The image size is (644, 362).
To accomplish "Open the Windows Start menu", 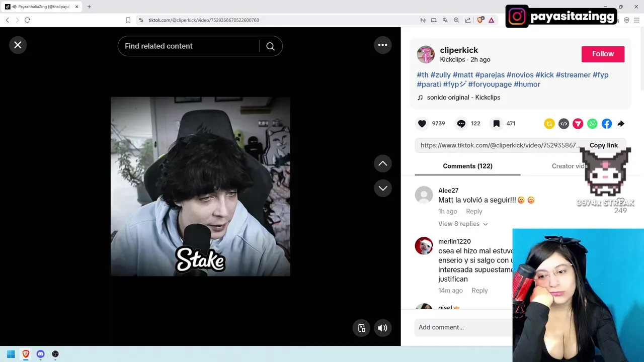I will point(11,354).
